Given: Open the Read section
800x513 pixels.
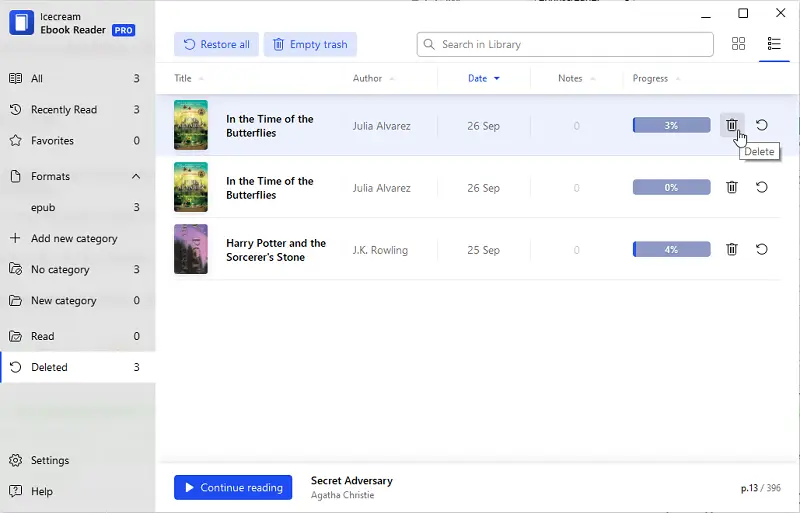Looking at the screenshot, I should (x=78, y=336).
